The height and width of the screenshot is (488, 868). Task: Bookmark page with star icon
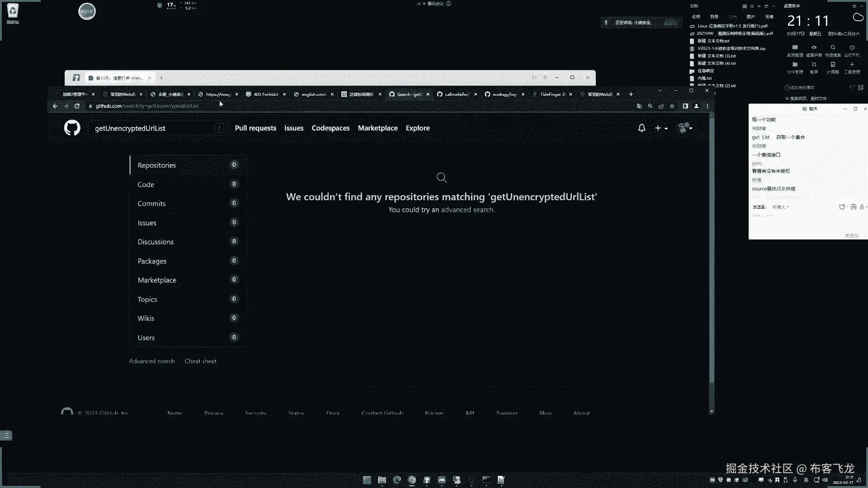pyautogui.click(x=672, y=106)
